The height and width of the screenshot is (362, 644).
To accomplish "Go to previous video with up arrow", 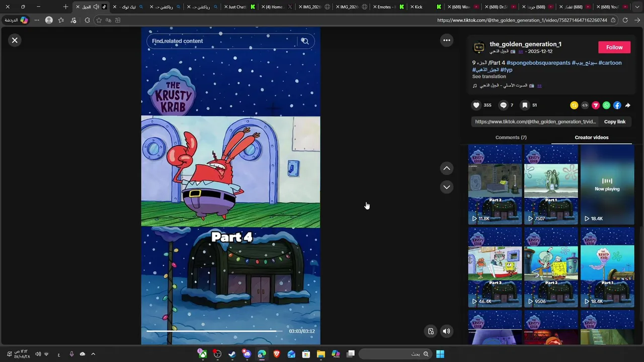I will click(x=447, y=168).
